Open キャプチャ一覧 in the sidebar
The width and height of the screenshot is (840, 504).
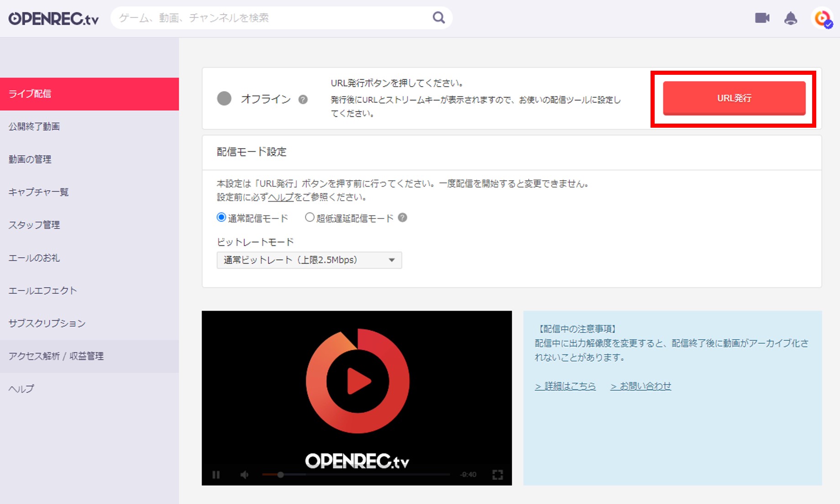coord(89,192)
